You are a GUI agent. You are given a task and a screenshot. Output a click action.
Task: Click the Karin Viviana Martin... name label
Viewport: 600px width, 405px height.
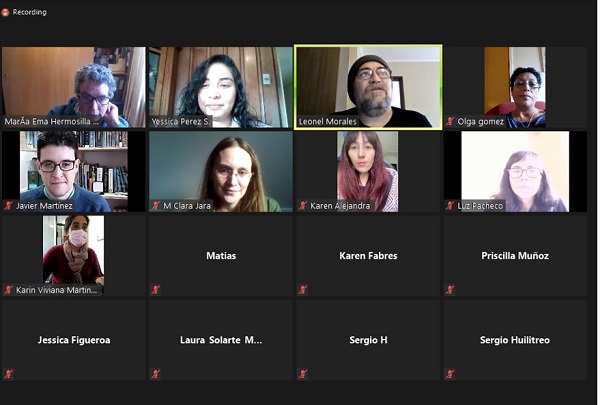tap(56, 290)
